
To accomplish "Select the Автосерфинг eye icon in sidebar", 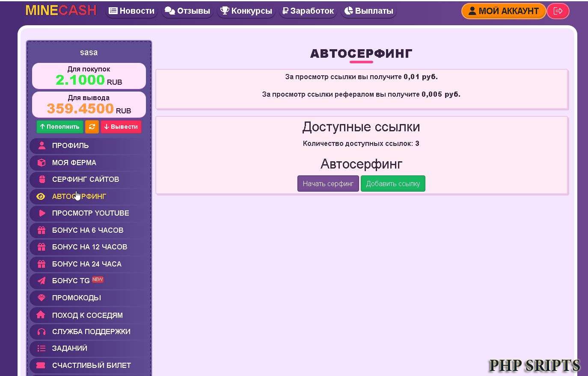I will click(41, 196).
